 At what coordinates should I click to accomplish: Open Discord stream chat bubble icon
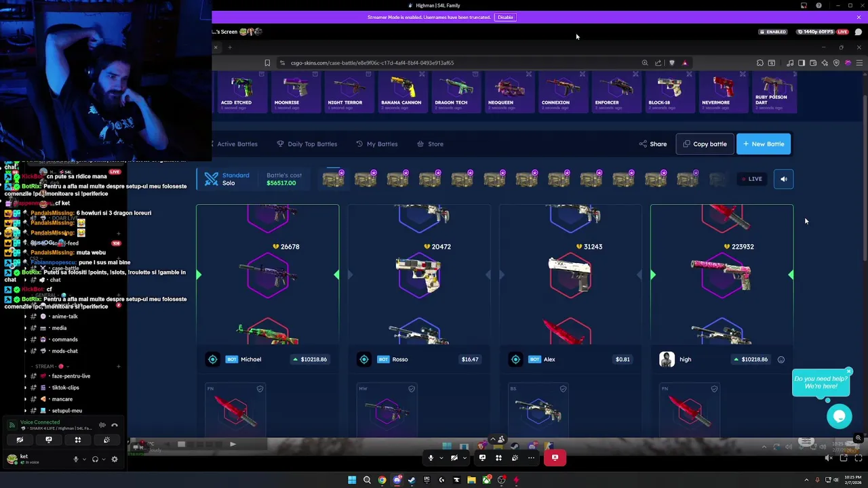point(859,32)
